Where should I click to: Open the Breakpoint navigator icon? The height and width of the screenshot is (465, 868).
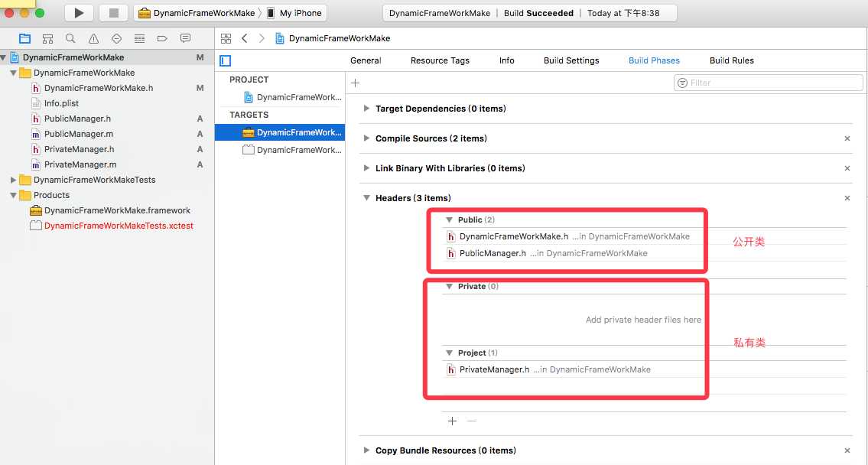[x=162, y=38]
